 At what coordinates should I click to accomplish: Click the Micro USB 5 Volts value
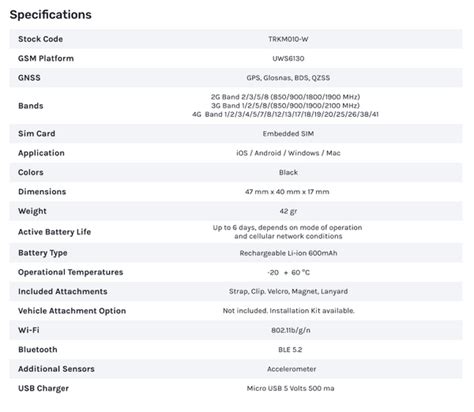coord(290,388)
